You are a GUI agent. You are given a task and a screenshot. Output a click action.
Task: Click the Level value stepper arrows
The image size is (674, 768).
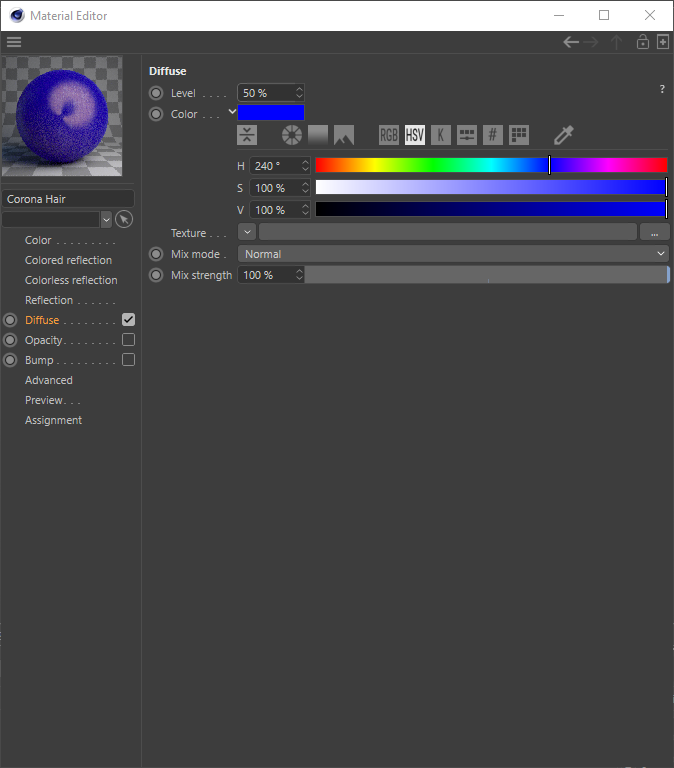(x=299, y=93)
